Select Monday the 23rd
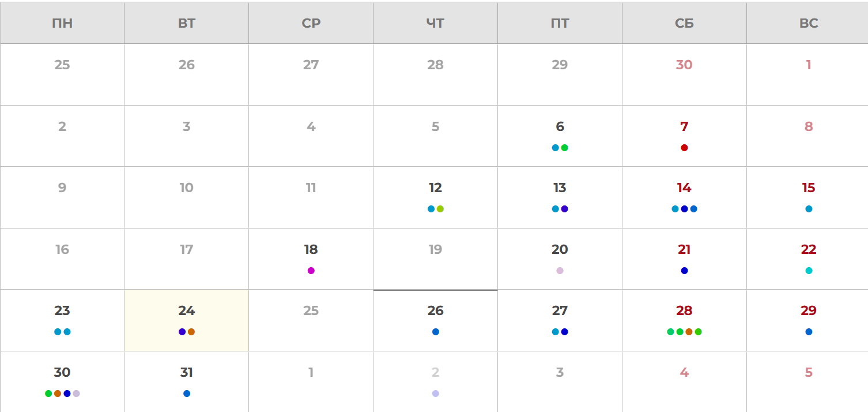868x412 pixels. (x=62, y=320)
